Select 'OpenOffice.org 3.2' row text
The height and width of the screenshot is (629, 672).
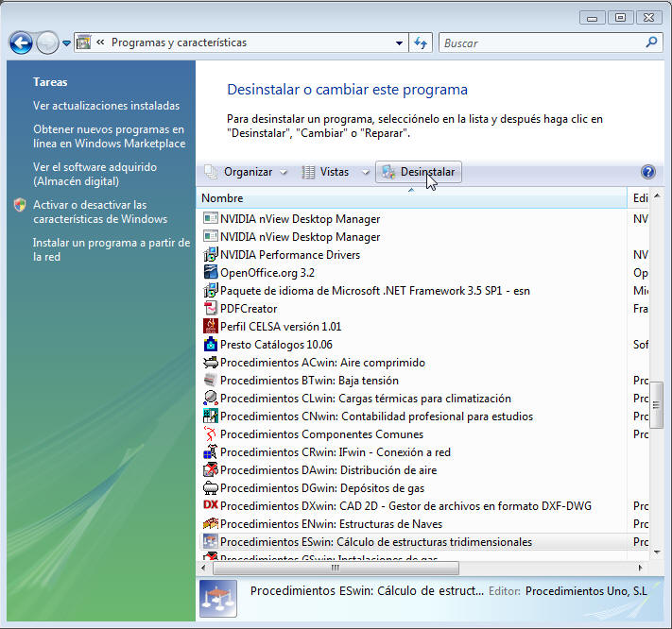(x=267, y=273)
